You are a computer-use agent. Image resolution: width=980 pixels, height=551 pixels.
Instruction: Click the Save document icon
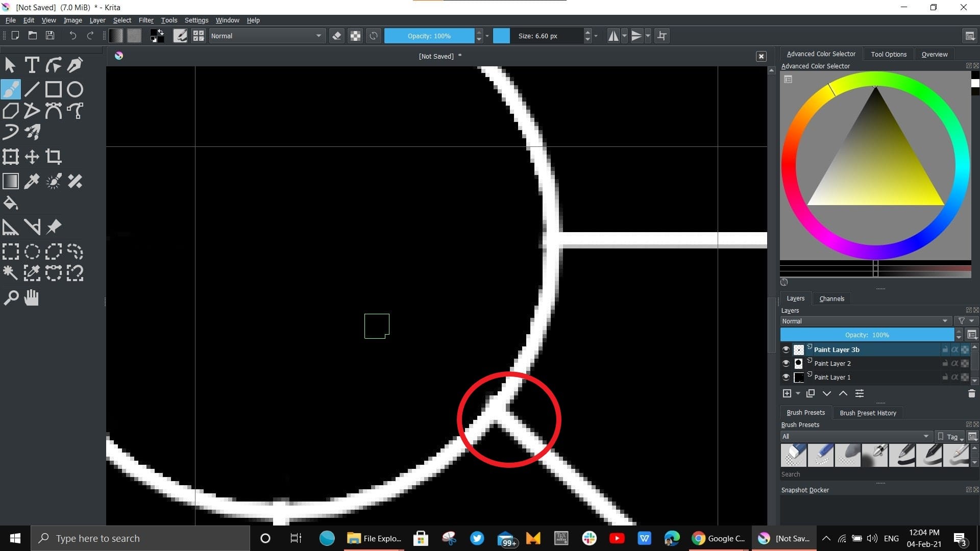pos(50,36)
